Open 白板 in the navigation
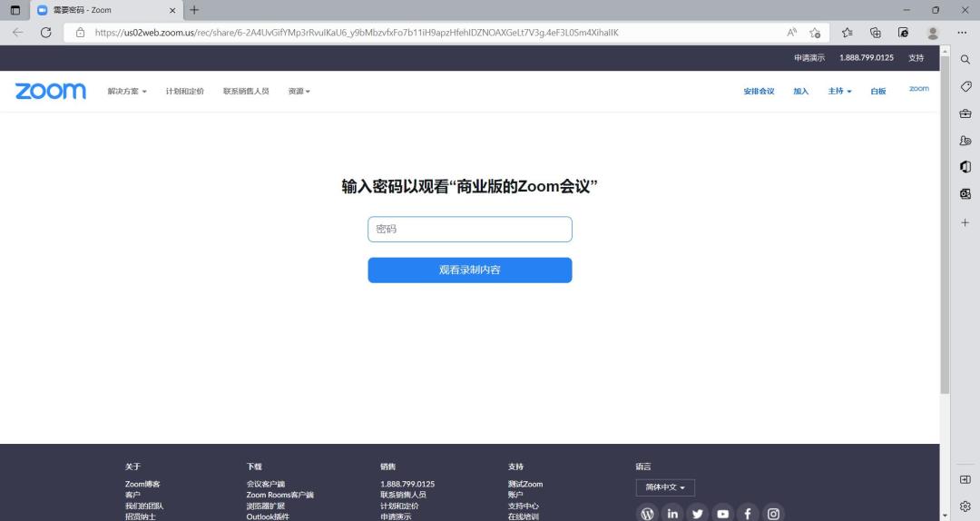Screen dimensions: 980x521 coord(878,92)
